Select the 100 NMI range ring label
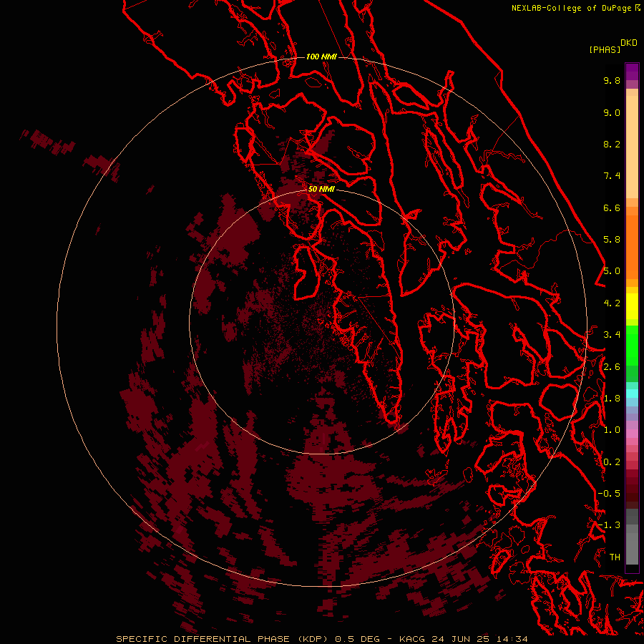Screen dimensions: 644x644 (x=321, y=57)
